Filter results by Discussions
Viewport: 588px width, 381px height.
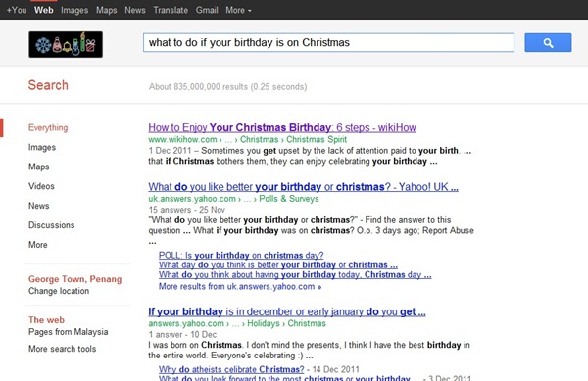(x=51, y=225)
